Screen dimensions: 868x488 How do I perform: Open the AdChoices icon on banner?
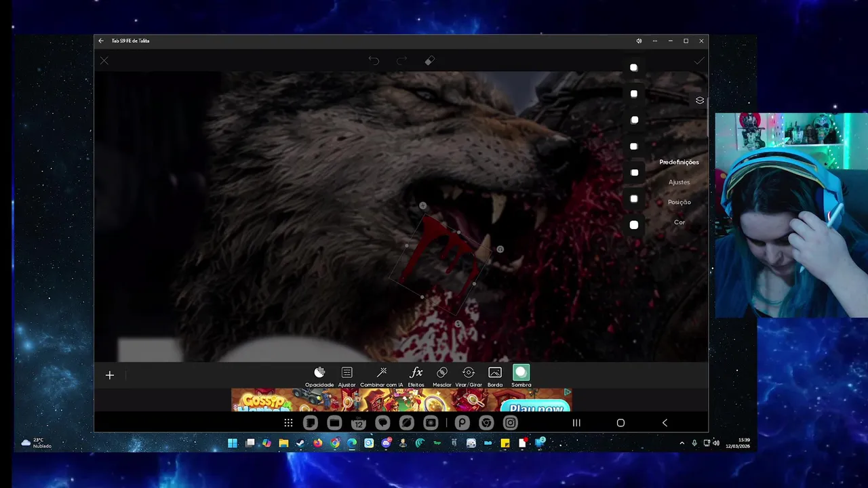(x=568, y=392)
